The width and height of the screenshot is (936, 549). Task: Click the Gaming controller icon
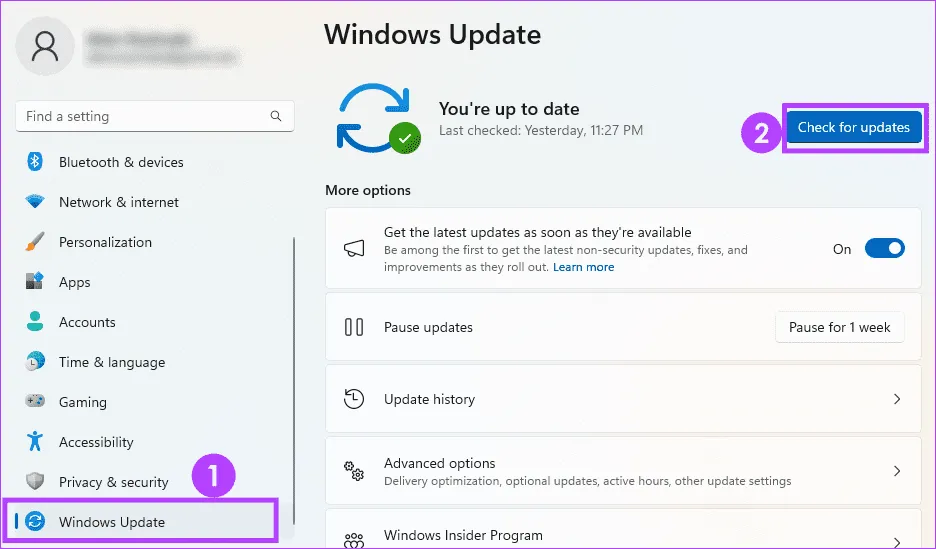(x=35, y=402)
